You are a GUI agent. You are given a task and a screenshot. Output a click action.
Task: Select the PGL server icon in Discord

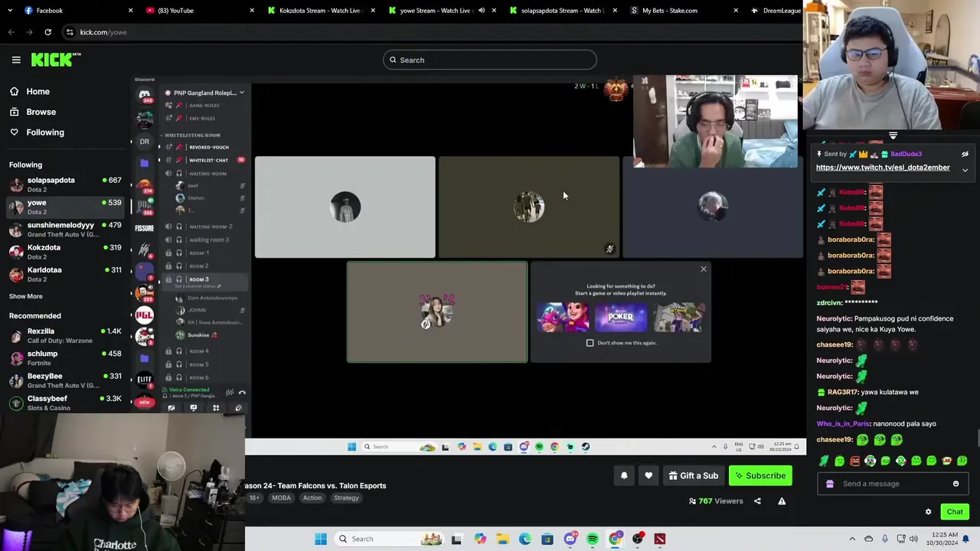pyautogui.click(x=144, y=315)
